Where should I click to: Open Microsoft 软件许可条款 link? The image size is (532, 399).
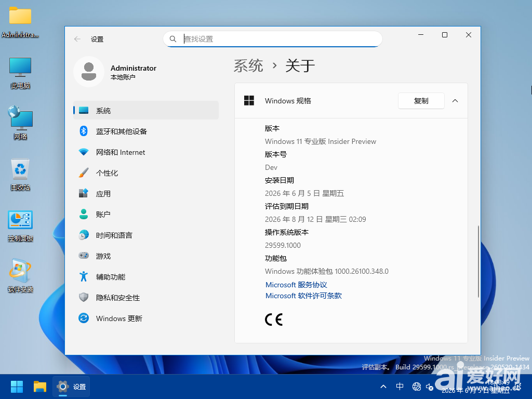point(303,296)
